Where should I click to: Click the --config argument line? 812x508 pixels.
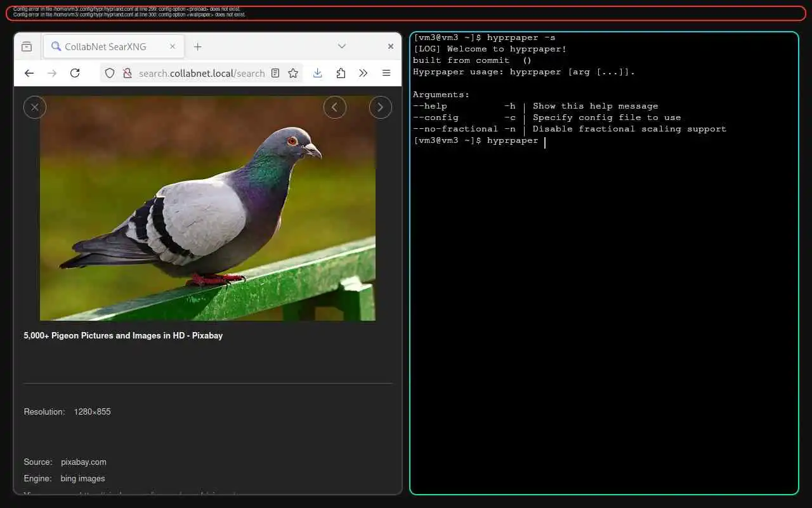(547, 117)
